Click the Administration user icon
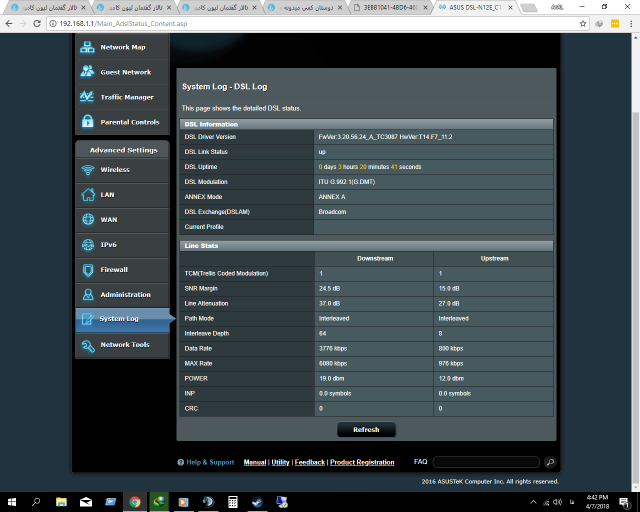640x512 pixels. [88, 294]
